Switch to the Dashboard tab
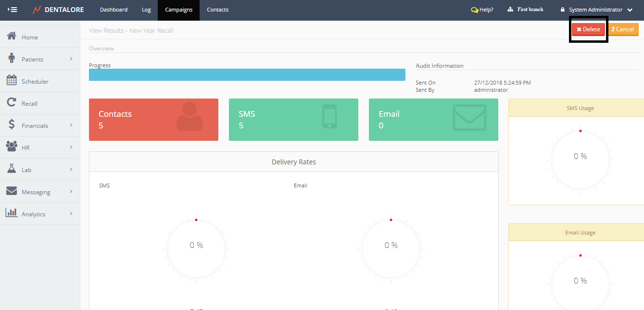 pyautogui.click(x=114, y=10)
